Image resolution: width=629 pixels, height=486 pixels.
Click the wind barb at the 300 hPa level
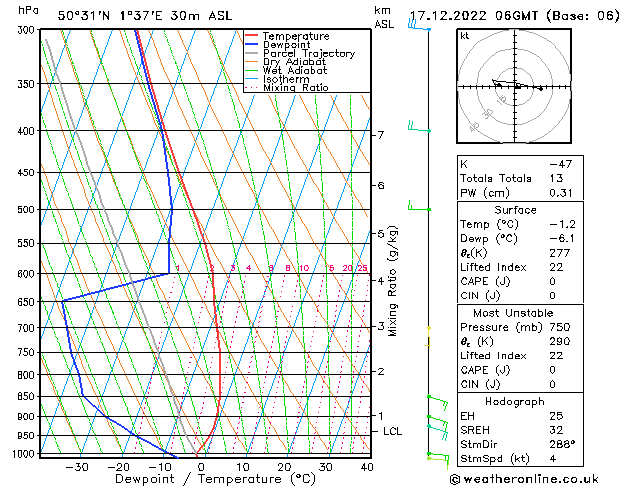coord(419,25)
